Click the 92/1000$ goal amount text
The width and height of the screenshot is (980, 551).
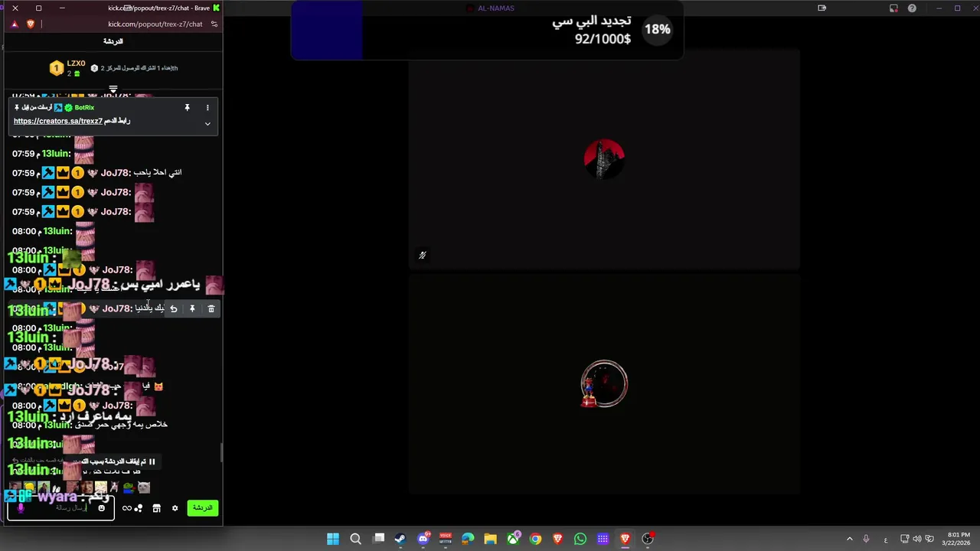click(x=603, y=38)
